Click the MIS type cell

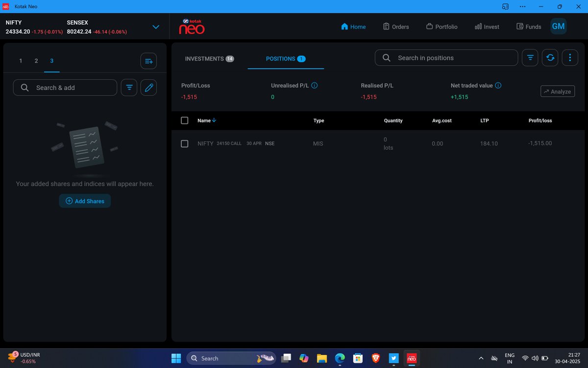[x=318, y=144]
